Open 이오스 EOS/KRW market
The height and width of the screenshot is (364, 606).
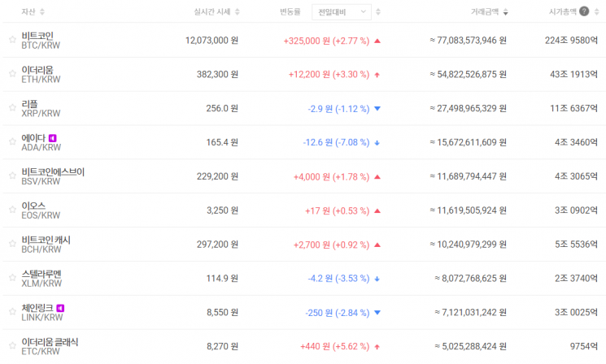41,210
